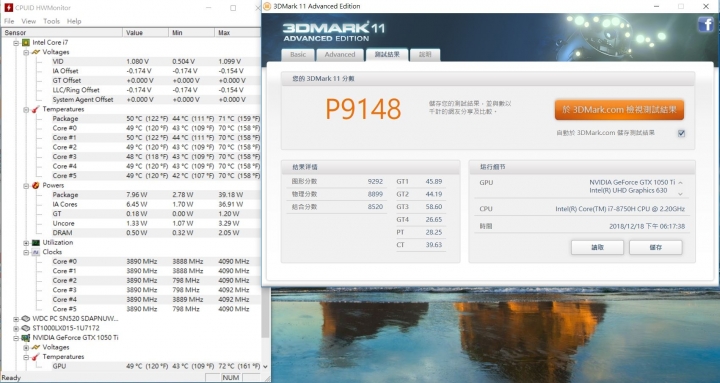Open the File menu in HWMonitor
Screen dimensions: 720x383
coord(9,21)
